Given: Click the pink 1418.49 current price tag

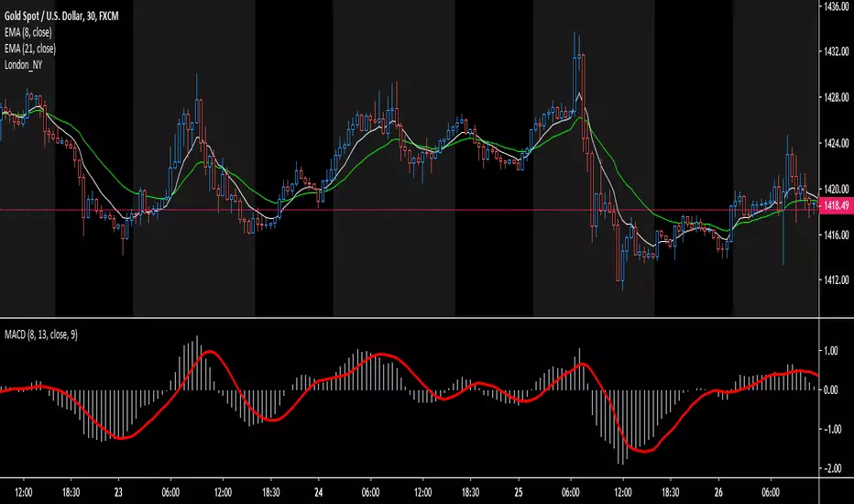Looking at the screenshot, I should 836,205.
